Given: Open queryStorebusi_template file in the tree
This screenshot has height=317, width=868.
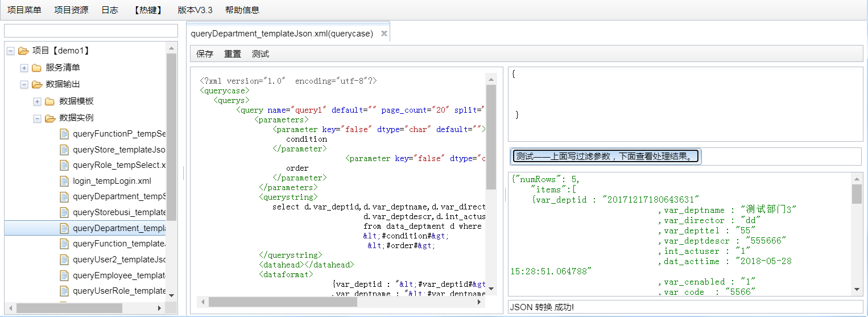Looking at the screenshot, I should [x=119, y=212].
